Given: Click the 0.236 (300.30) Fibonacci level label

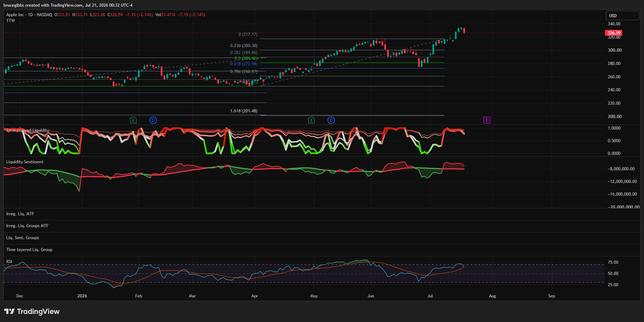Looking at the screenshot, I should (244, 46).
